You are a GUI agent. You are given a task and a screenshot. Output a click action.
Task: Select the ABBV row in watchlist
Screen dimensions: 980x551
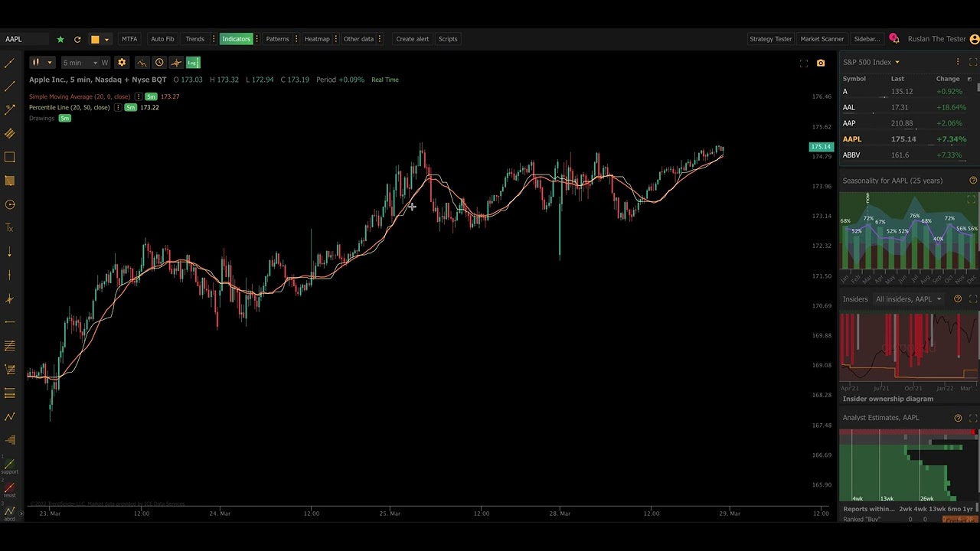click(904, 155)
